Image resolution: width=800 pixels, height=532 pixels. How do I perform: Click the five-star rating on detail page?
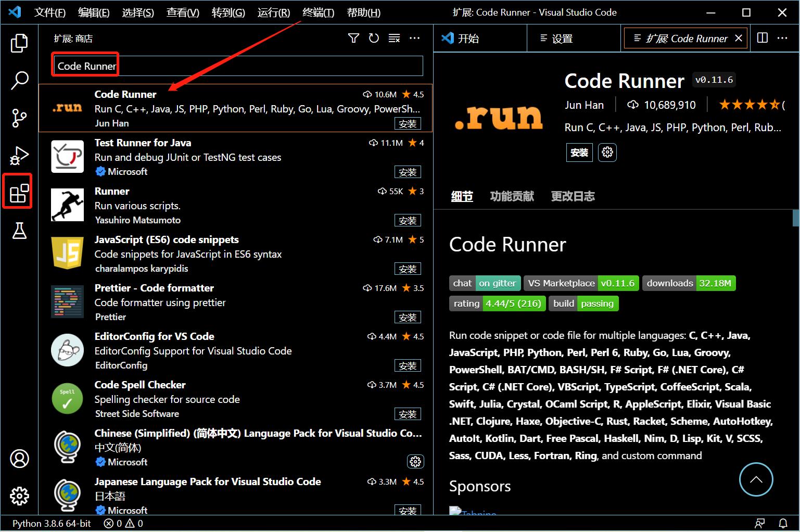coord(750,105)
